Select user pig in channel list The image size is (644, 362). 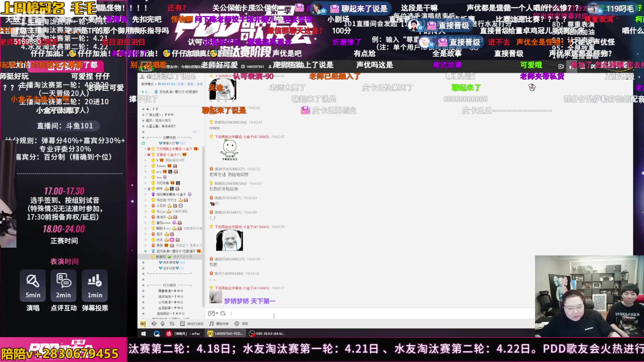pos(159,172)
